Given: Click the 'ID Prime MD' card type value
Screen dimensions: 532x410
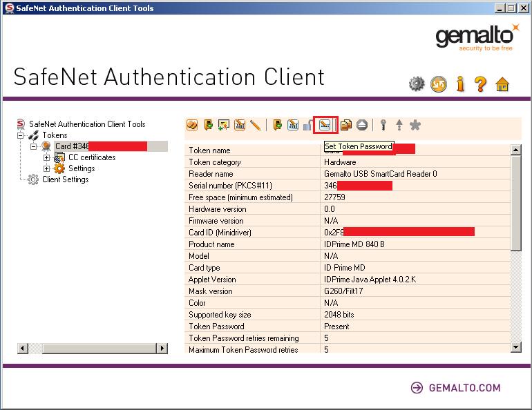Looking at the screenshot, I should pyautogui.click(x=344, y=268).
